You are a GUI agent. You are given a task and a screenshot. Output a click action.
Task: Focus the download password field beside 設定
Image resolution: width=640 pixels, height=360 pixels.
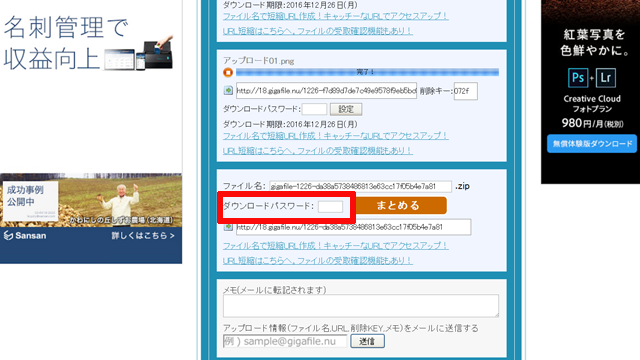point(314,109)
